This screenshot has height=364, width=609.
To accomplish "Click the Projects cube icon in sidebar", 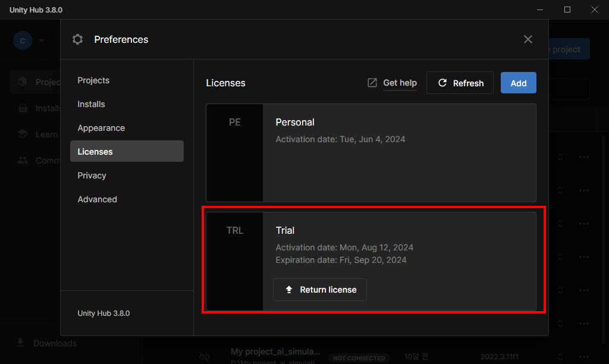I will (22, 81).
